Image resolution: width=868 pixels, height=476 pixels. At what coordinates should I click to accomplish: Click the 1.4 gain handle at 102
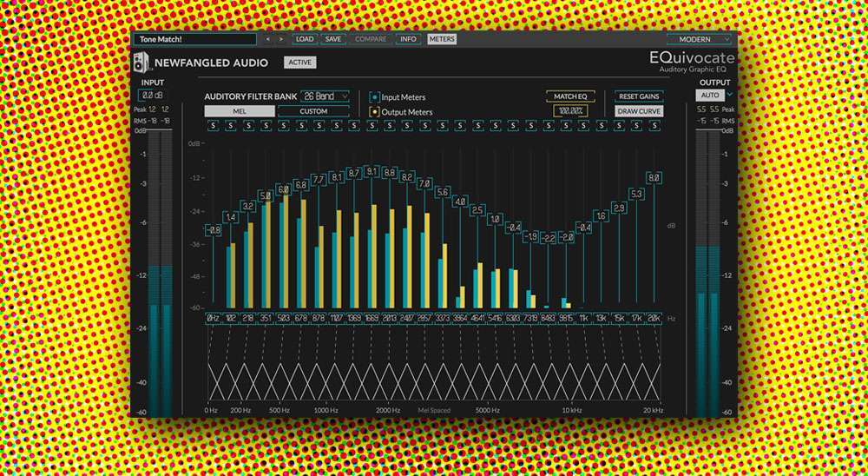coord(231,218)
